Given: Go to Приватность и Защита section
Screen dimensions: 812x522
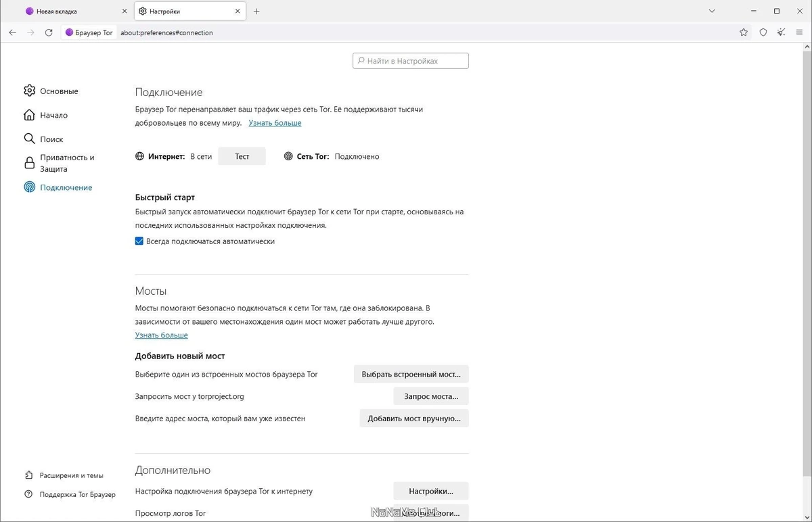Looking at the screenshot, I should click(x=59, y=163).
